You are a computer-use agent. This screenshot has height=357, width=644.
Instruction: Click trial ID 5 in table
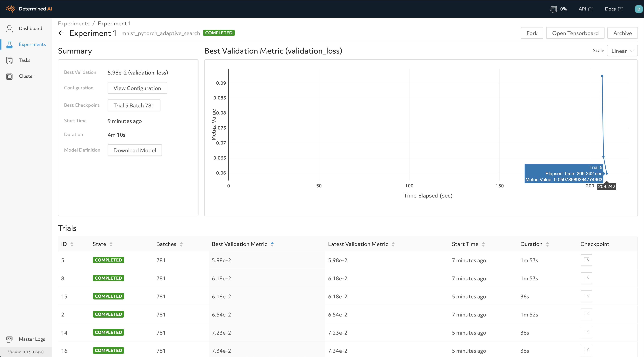point(63,260)
